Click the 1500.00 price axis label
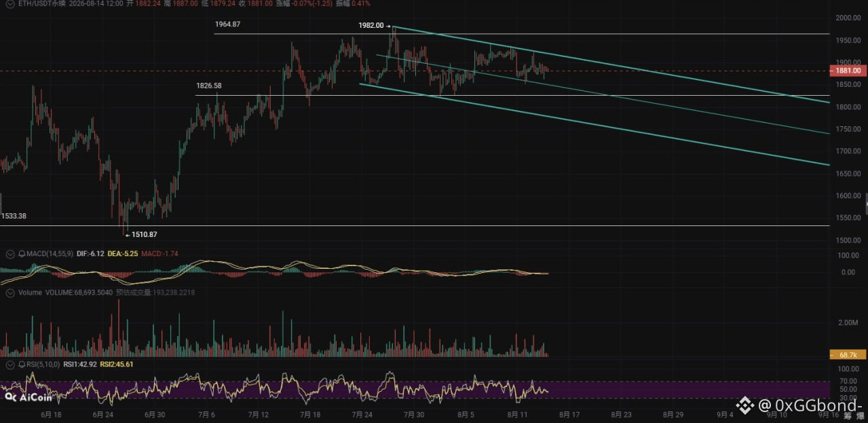The height and width of the screenshot is (423, 868). coord(847,240)
